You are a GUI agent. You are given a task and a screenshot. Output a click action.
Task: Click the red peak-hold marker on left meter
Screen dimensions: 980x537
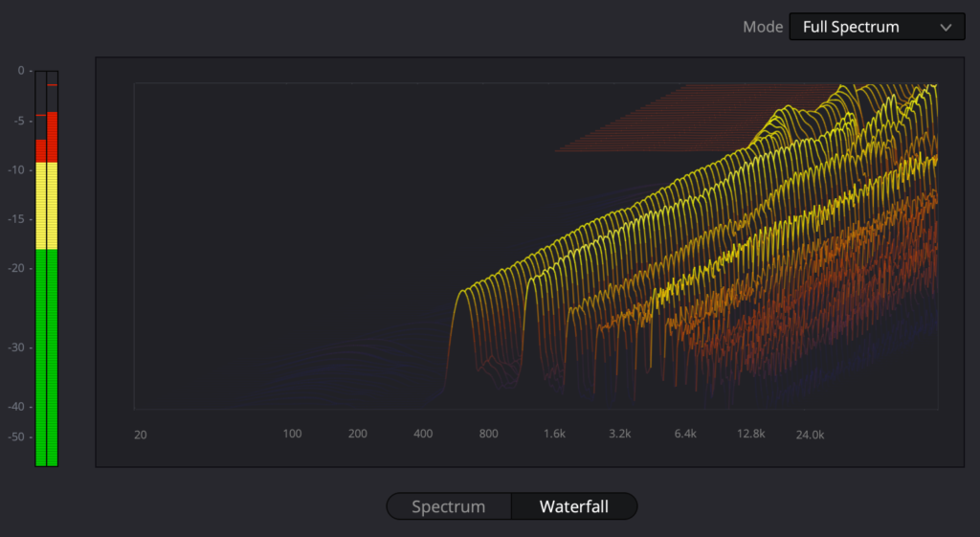click(x=40, y=115)
